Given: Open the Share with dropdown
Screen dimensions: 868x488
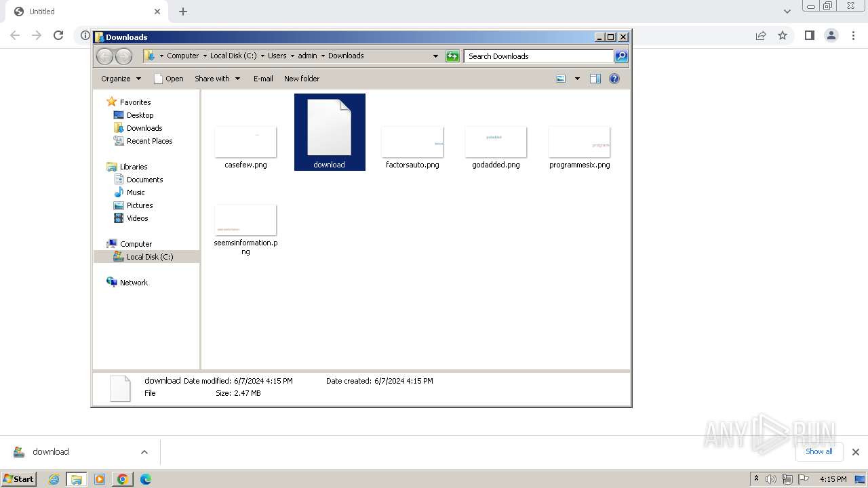Looking at the screenshot, I should point(217,79).
